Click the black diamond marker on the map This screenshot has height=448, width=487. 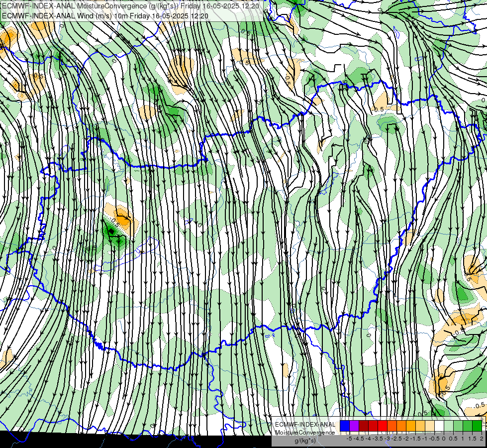click(111, 231)
